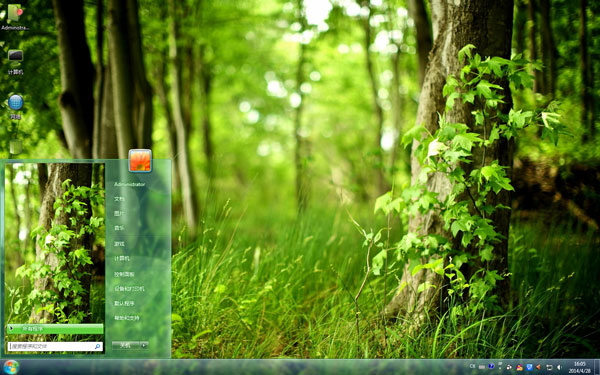Click the volume speaker tray icon
Image resolution: width=600 pixels, height=375 pixels.
(559, 367)
